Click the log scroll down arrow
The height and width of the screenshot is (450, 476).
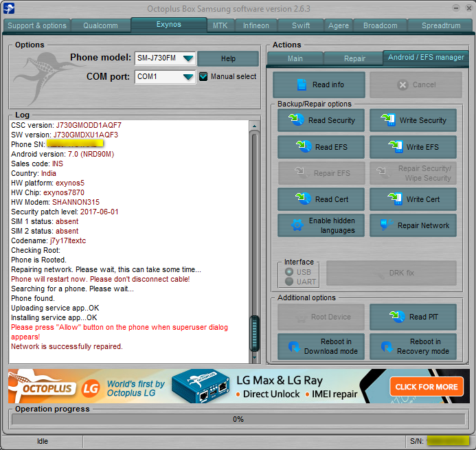click(x=254, y=357)
